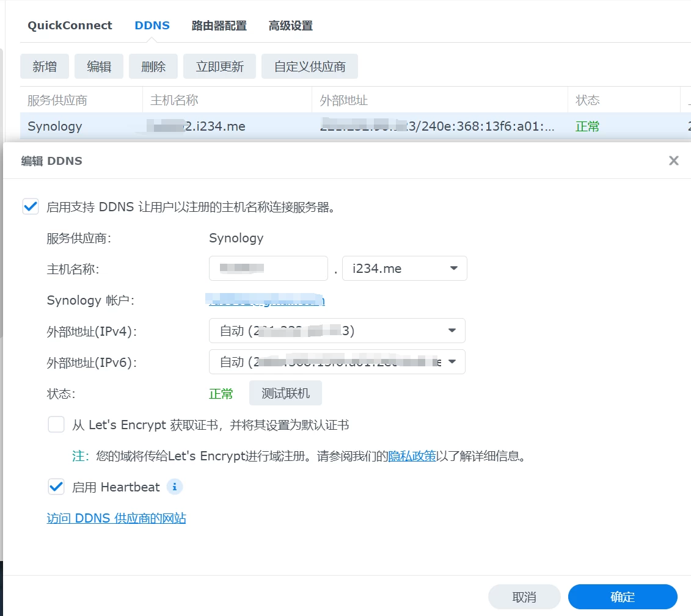Expand 外部地址(IPv4) dropdown
The height and width of the screenshot is (616, 691).
(x=337, y=331)
